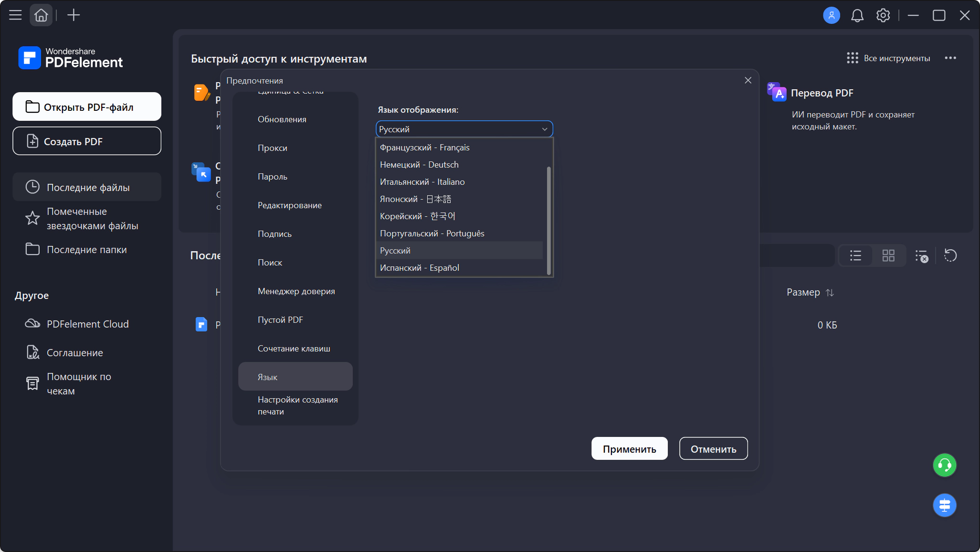The width and height of the screenshot is (980, 552).
Task: Choose Итальянский - Italiano language
Action: click(459, 182)
